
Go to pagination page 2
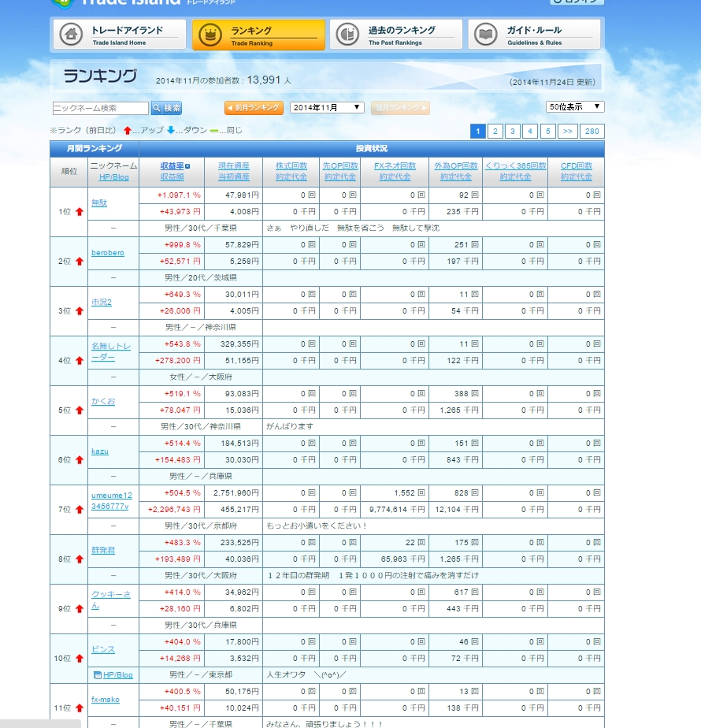[495, 131]
